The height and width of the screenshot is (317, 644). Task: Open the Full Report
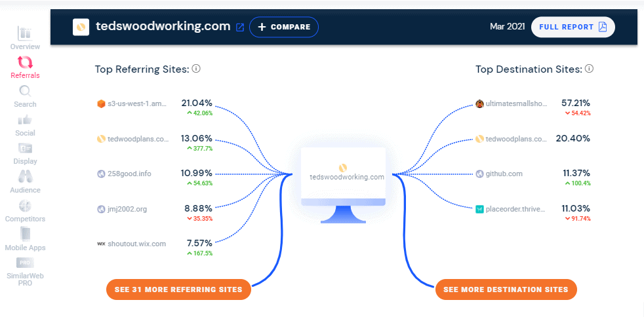[573, 27]
